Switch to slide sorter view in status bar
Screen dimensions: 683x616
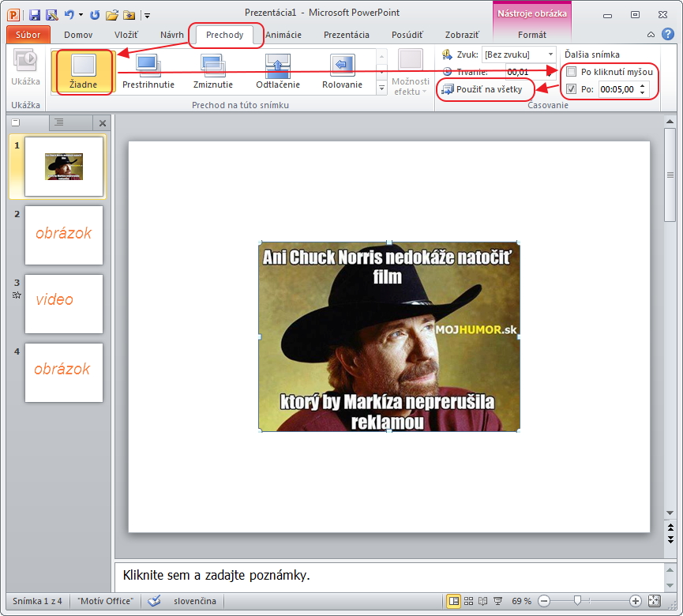(x=469, y=601)
